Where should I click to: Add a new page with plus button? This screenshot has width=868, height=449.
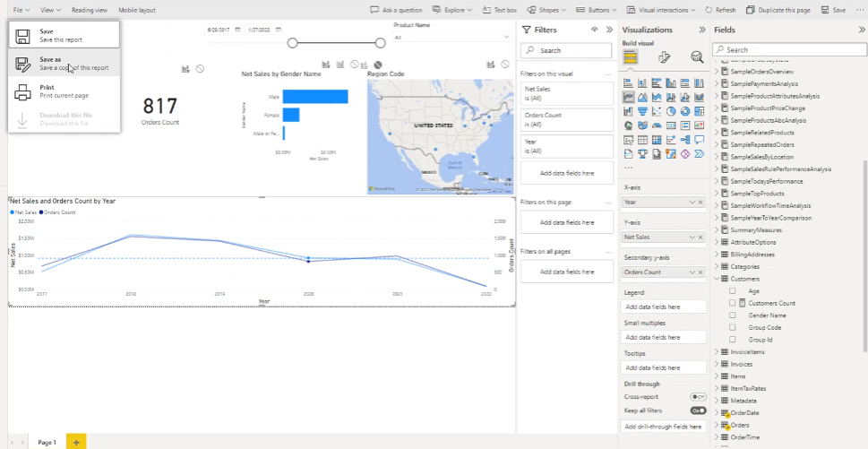(x=76, y=442)
